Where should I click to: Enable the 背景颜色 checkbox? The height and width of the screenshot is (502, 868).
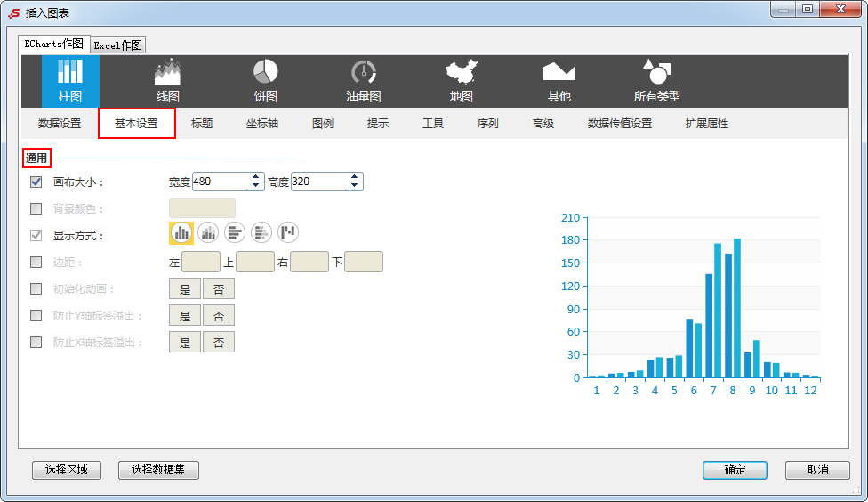click(x=36, y=208)
